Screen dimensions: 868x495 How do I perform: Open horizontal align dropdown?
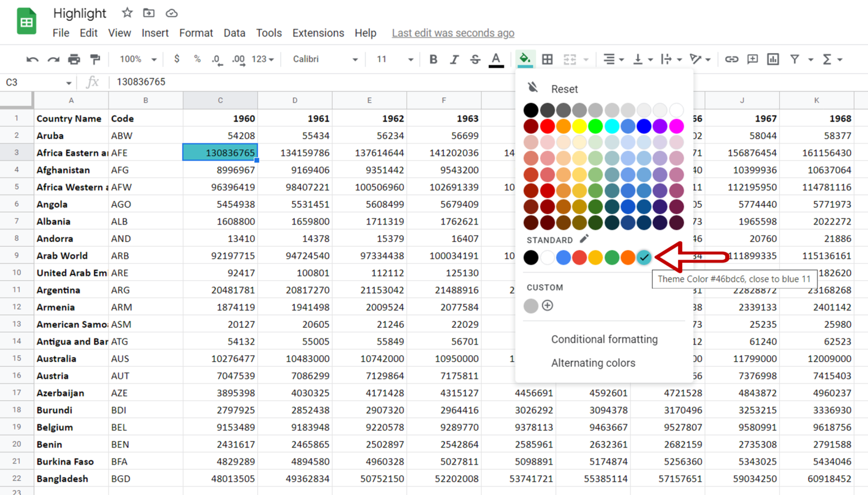(x=613, y=59)
